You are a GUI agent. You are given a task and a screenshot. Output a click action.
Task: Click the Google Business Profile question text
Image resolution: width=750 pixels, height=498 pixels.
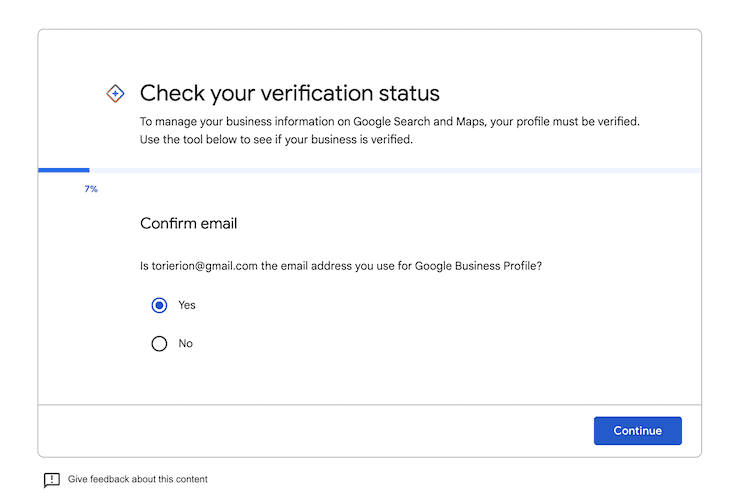click(341, 266)
